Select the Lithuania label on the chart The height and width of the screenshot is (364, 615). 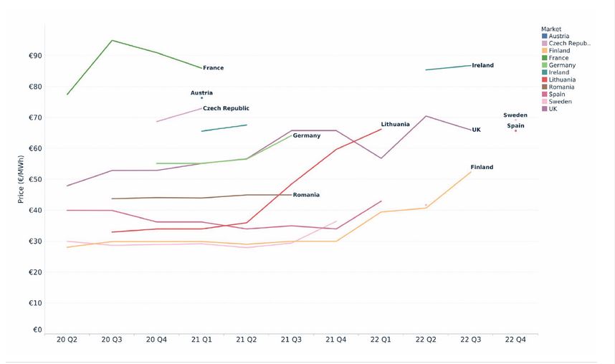(x=396, y=124)
